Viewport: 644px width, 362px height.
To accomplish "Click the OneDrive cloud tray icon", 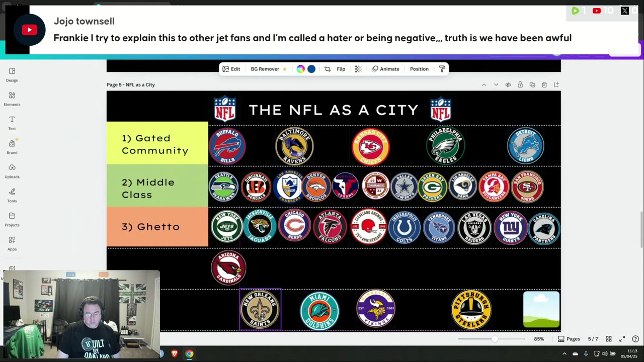I will 576,353.
